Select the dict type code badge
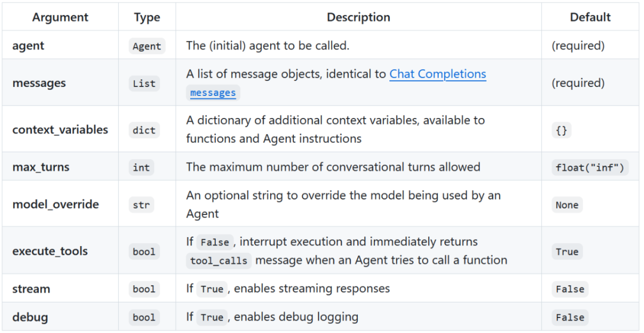This screenshot has width=644, height=333. point(144,130)
